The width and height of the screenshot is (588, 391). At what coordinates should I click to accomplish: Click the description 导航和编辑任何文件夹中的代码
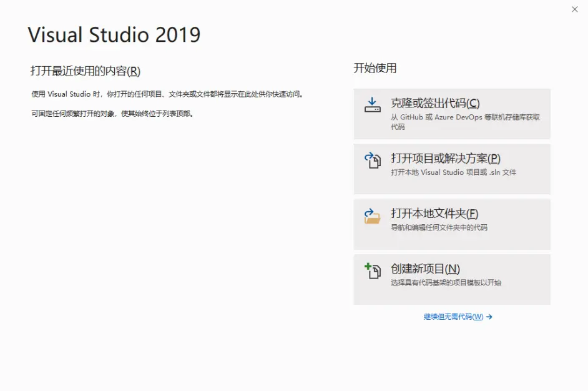(439, 227)
